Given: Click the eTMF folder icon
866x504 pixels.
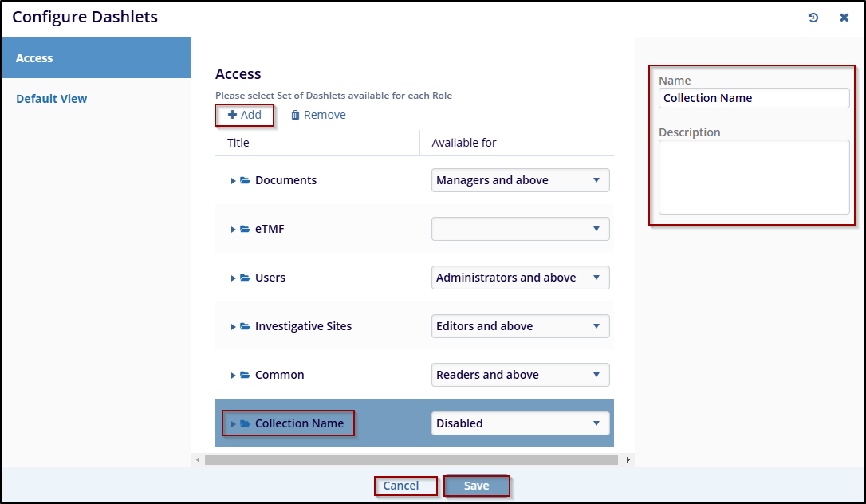Looking at the screenshot, I should 246,229.
